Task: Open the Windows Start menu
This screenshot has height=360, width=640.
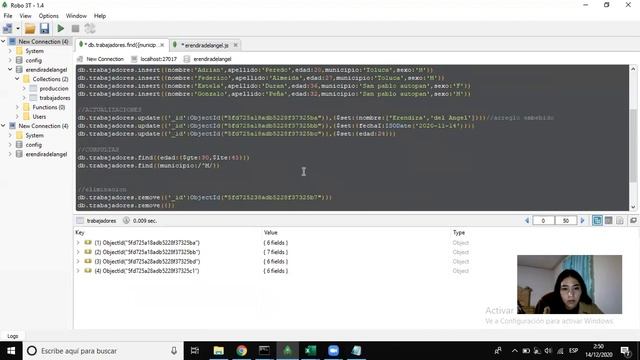Action: click(x=11, y=351)
